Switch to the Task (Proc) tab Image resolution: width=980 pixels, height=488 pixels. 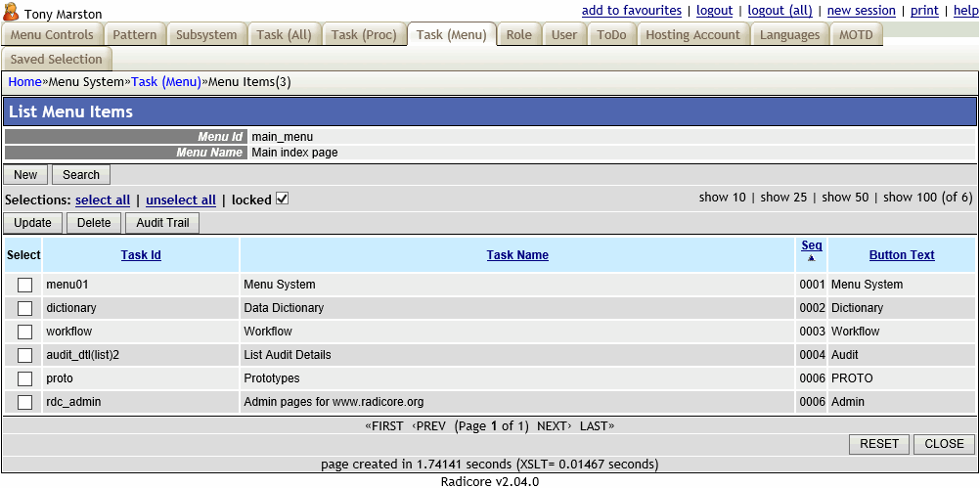click(364, 35)
